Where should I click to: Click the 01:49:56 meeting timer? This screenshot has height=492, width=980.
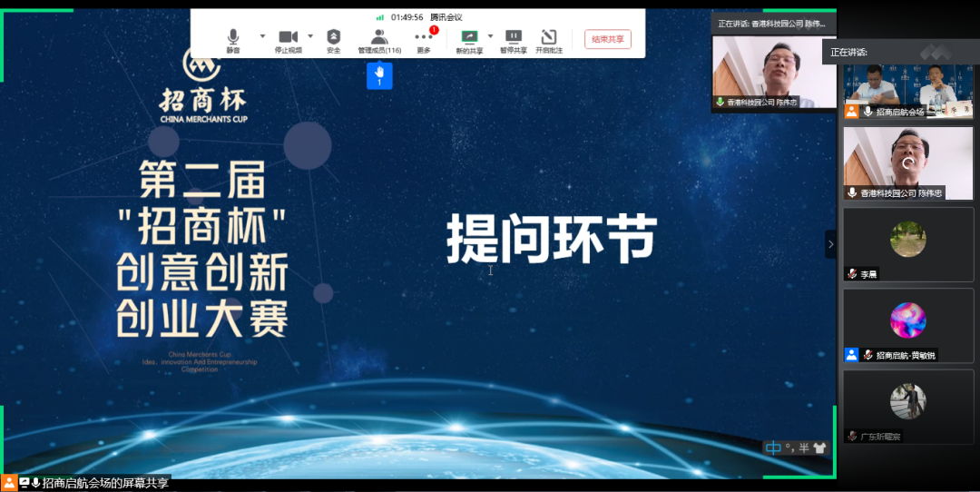(x=407, y=17)
